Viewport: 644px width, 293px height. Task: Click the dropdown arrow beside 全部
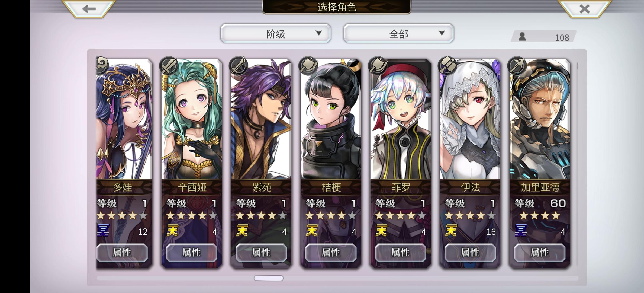[x=442, y=33]
